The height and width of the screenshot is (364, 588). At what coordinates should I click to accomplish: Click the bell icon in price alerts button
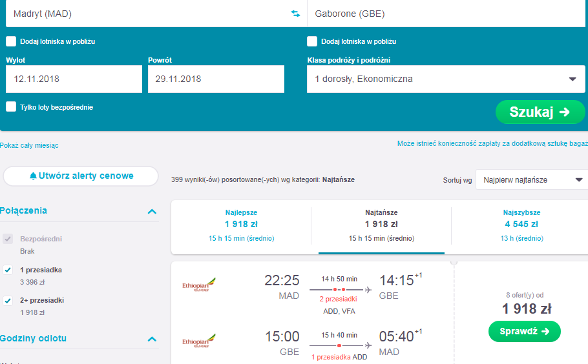33,176
